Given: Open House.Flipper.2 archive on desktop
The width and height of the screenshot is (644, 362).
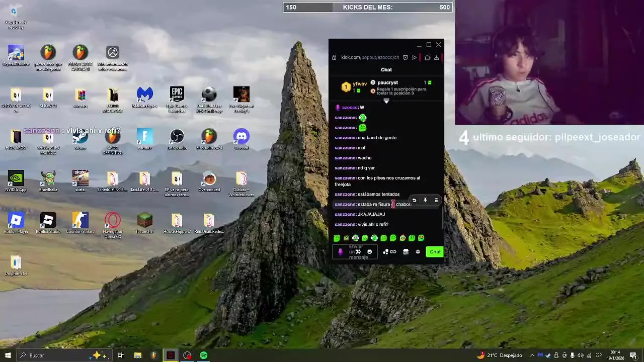Looking at the screenshot, I should tap(177, 223).
